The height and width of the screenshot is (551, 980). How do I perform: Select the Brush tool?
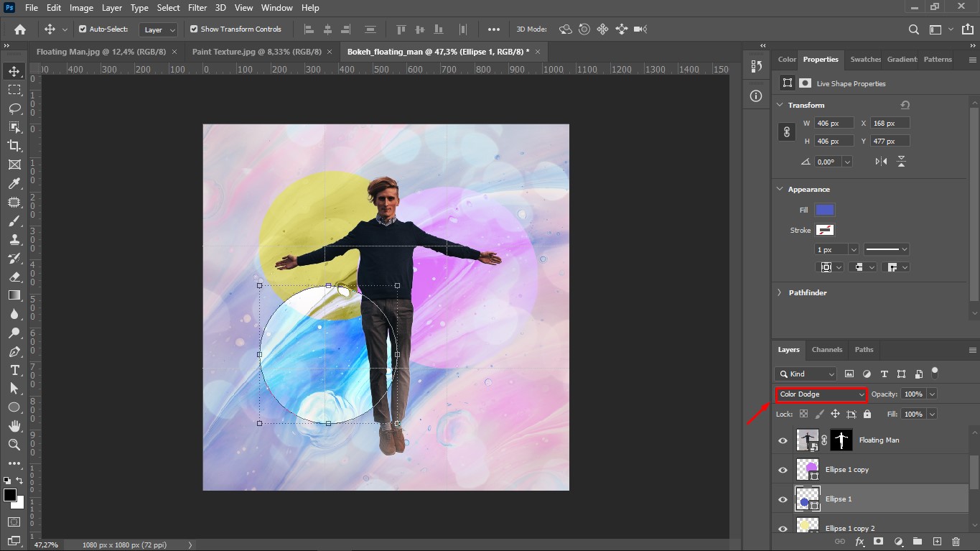click(x=14, y=221)
